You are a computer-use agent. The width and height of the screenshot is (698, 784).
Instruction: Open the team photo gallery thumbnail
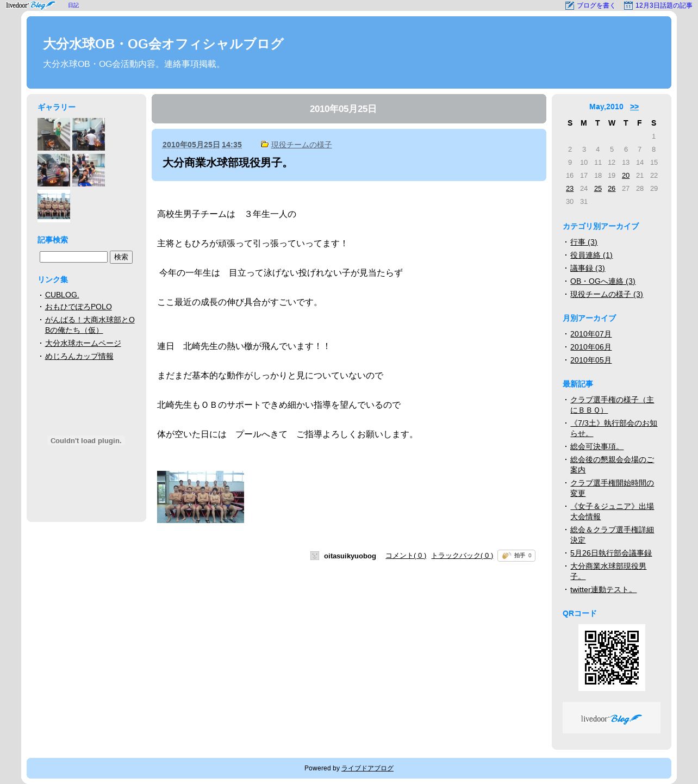[x=54, y=206]
